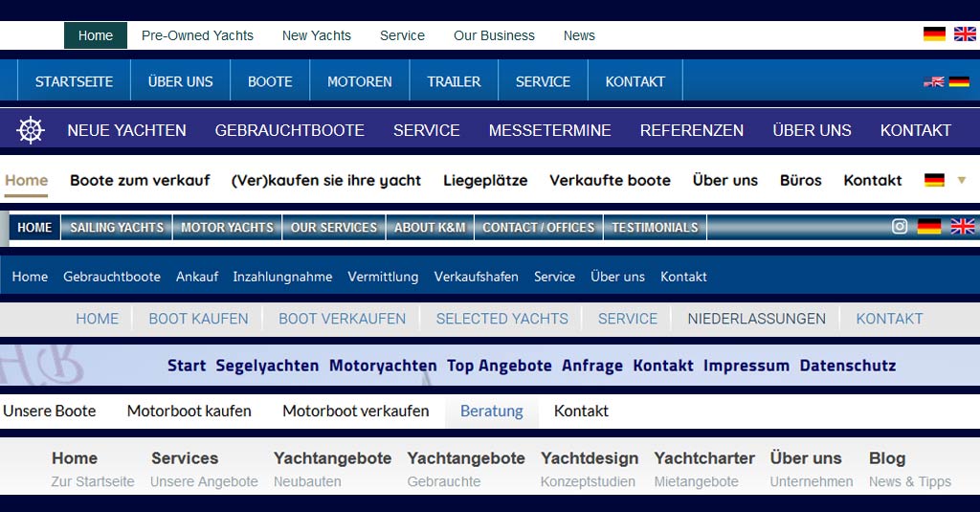Go to MESSETERMINE in the purple bar
Viewport: 980px width, 512px height.
pyautogui.click(x=549, y=130)
